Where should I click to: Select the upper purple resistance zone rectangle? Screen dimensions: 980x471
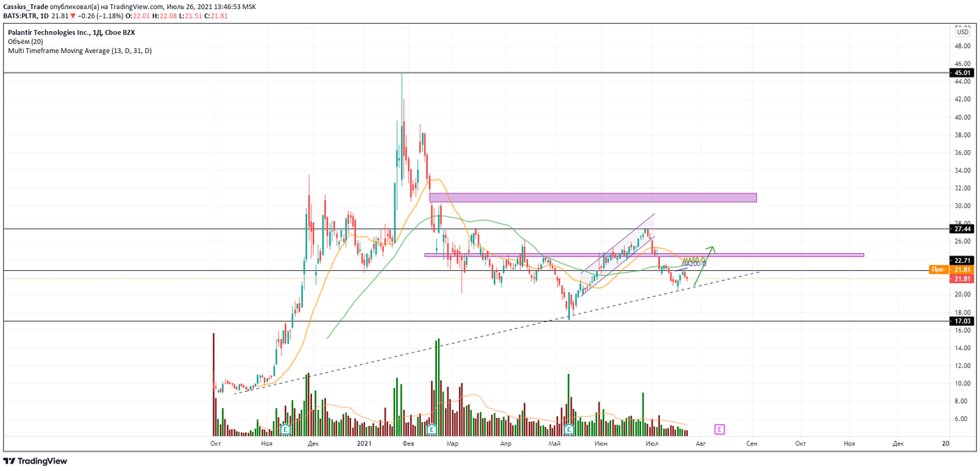(593, 197)
